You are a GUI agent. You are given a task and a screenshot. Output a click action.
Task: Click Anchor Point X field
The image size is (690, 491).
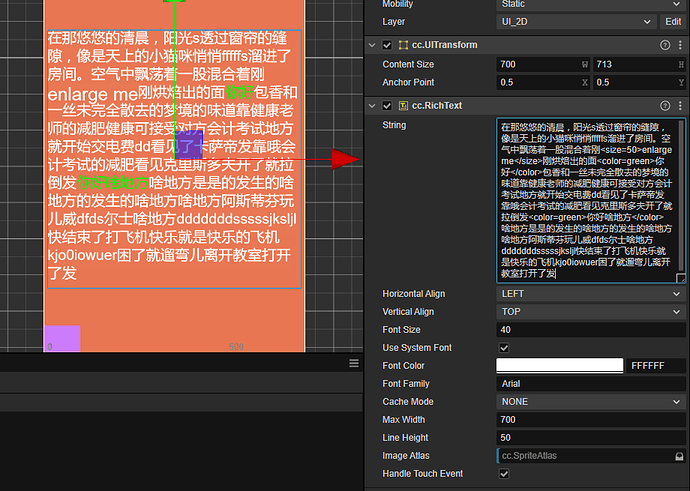point(543,83)
